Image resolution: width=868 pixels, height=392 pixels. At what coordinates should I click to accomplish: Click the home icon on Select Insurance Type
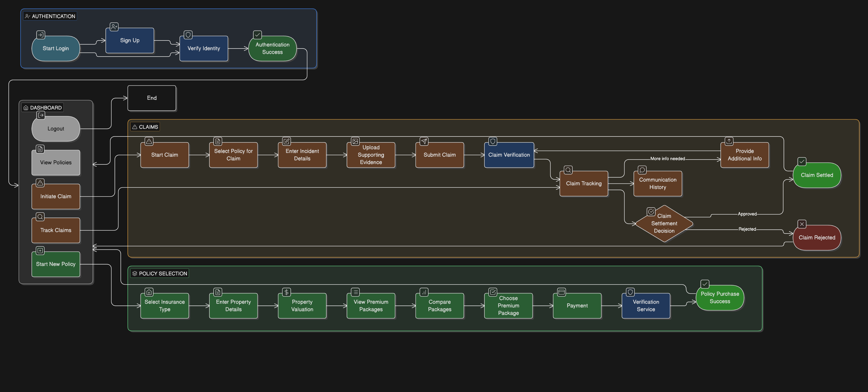[149, 292]
